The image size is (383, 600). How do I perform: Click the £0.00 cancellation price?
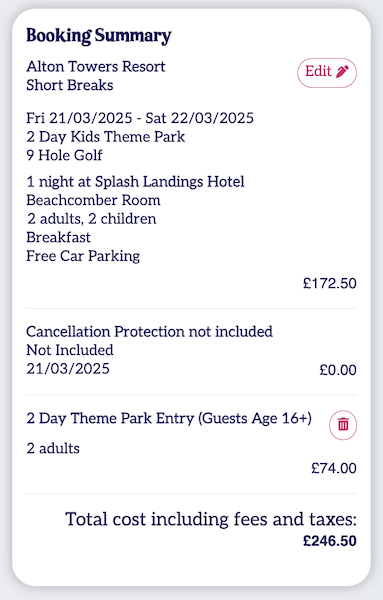point(338,370)
